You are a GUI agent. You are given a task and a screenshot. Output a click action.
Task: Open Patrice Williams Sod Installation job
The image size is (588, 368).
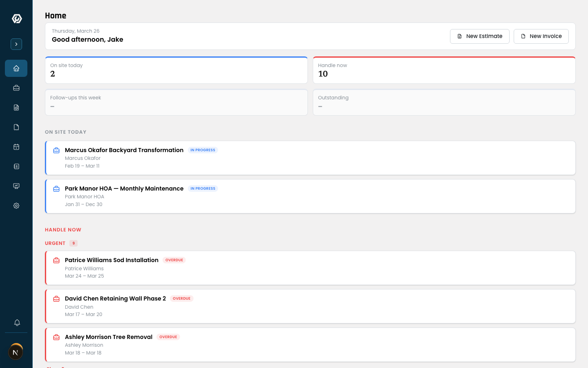tap(111, 260)
